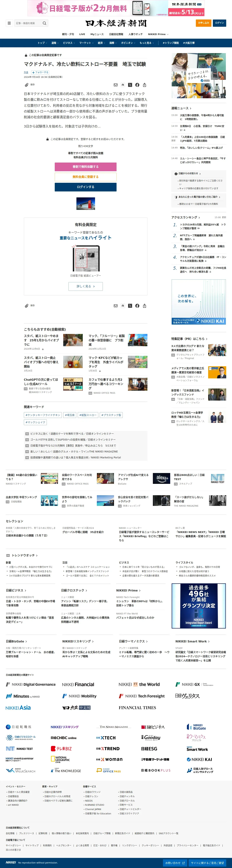The width and height of the screenshot is (232, 868).
Task: Click フォローする button
Action: (40, 72)
